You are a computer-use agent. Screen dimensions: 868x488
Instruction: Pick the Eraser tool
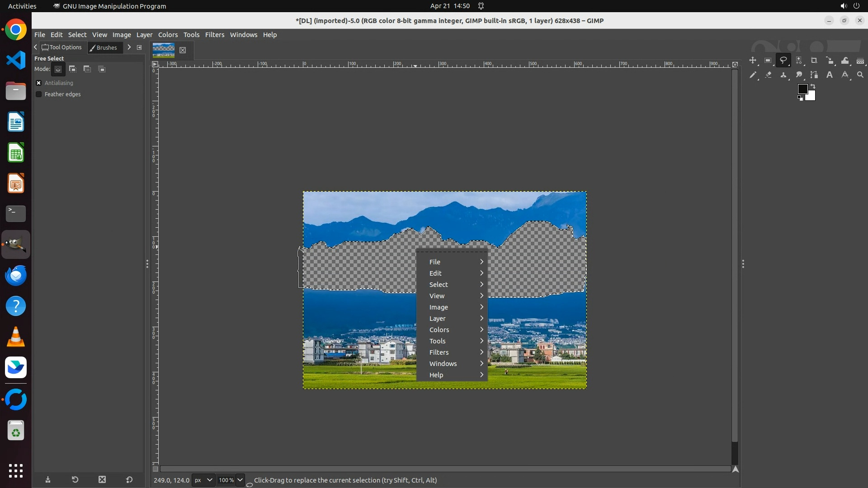(x=768, y=75)
